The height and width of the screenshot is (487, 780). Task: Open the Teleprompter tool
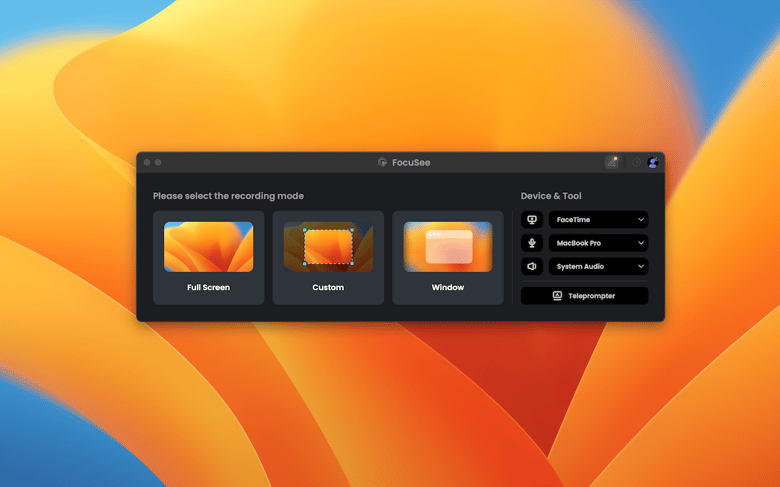(x=585, y=295)
